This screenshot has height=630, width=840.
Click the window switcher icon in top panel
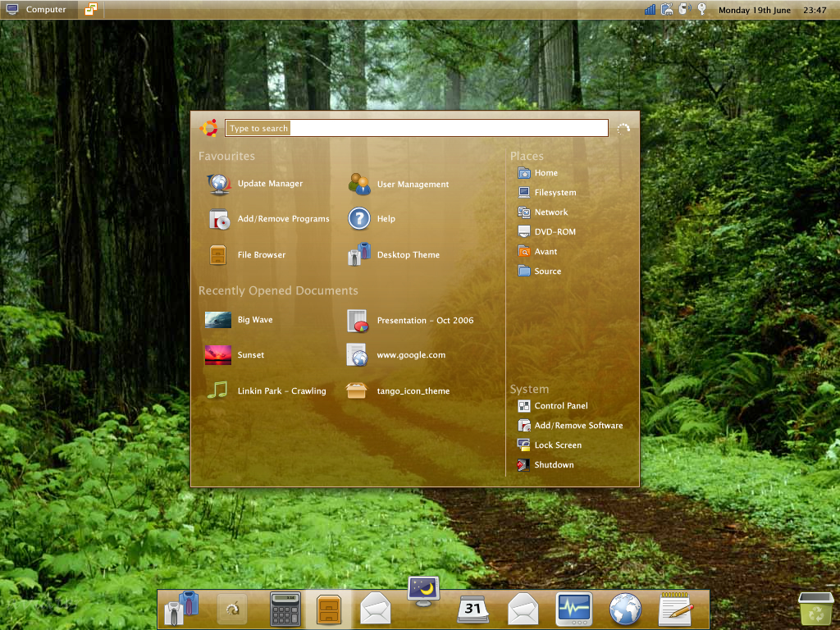(x=91, y=9)
